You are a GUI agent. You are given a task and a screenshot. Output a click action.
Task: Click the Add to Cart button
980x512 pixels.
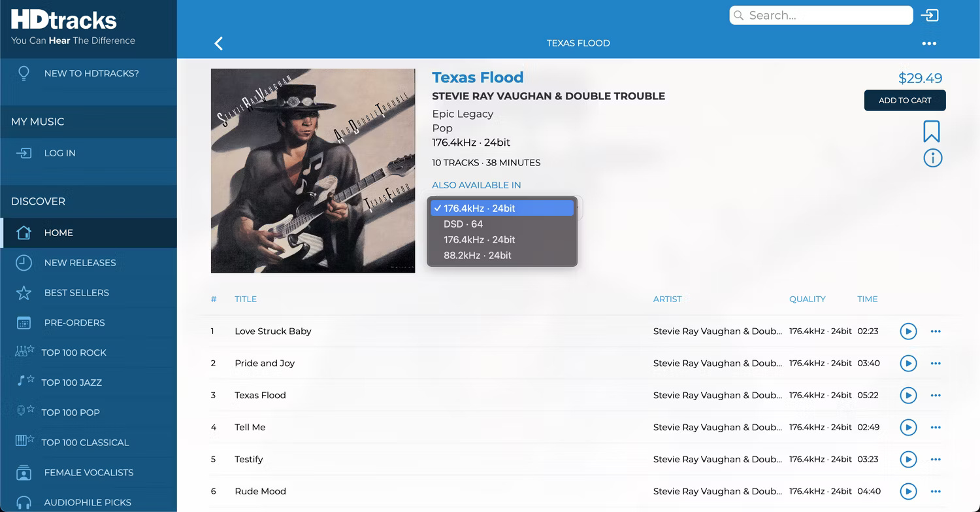coord(905,100)
